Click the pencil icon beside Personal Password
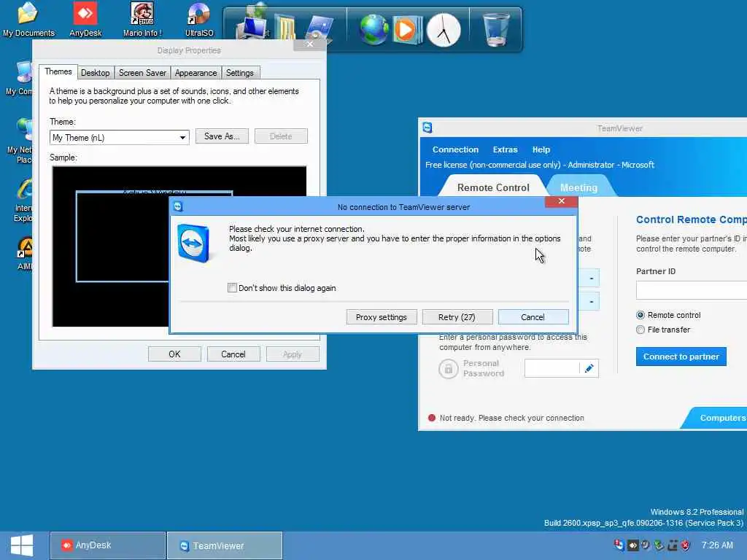Image resolution: width=747 pixels, height=560 pixels. coord(589,368)
